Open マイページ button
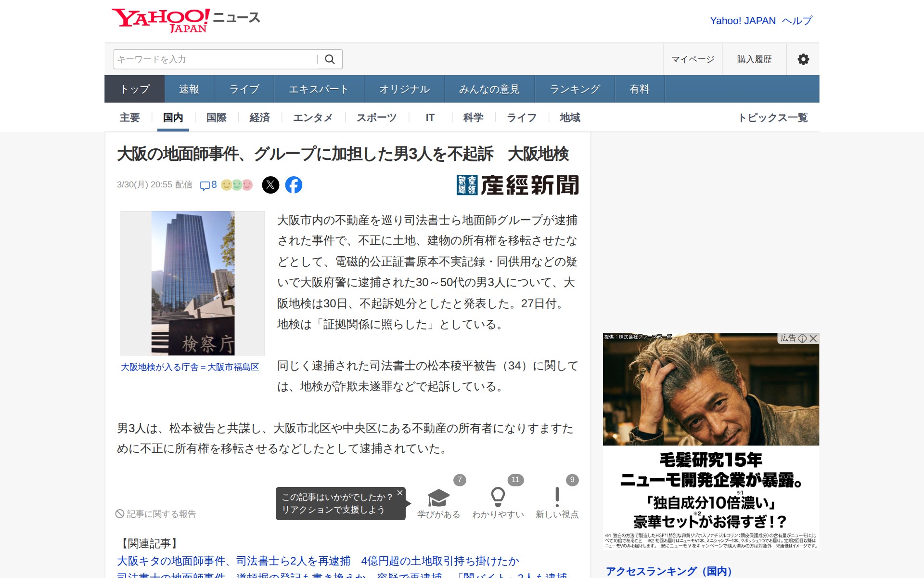The image size is (924, 578). 693,59
